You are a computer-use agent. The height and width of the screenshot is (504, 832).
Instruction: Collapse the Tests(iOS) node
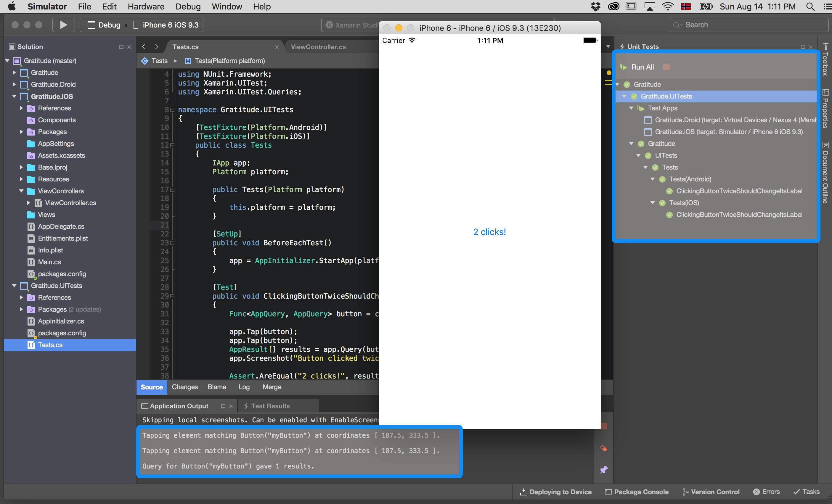tap(652, 202)
